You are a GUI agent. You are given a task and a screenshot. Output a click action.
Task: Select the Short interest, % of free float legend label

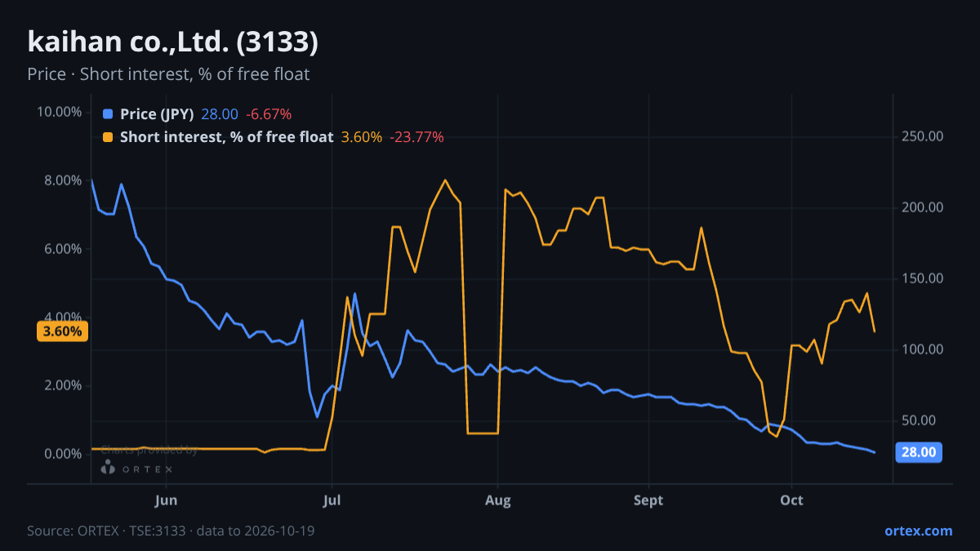(226, 137)
